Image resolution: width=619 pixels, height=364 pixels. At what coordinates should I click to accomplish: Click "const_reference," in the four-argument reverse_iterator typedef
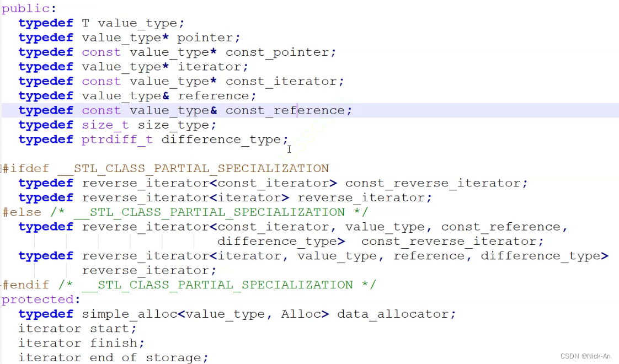(504, 227)
